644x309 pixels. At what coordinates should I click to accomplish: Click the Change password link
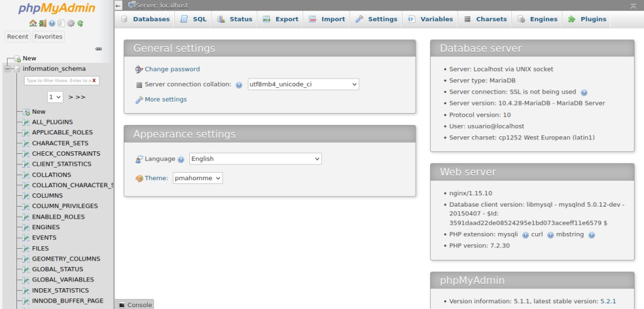(172, 69)
